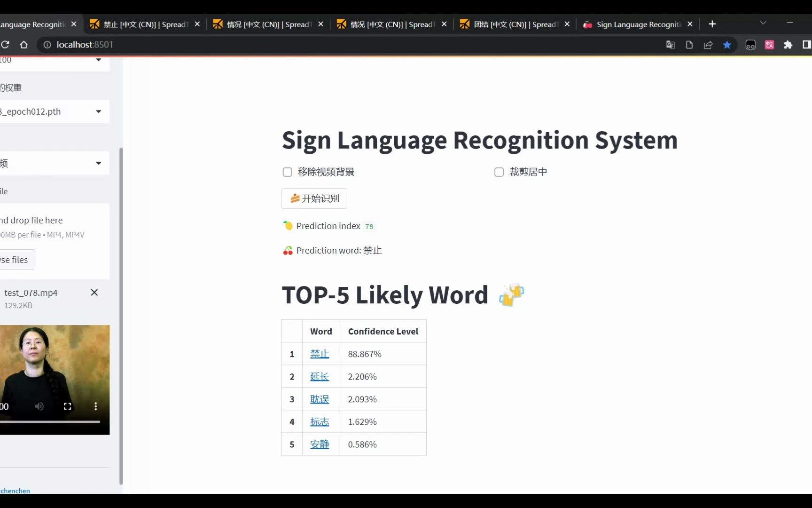Click the Confidence Level column header
812x508 pixels.
coord(383,332)
